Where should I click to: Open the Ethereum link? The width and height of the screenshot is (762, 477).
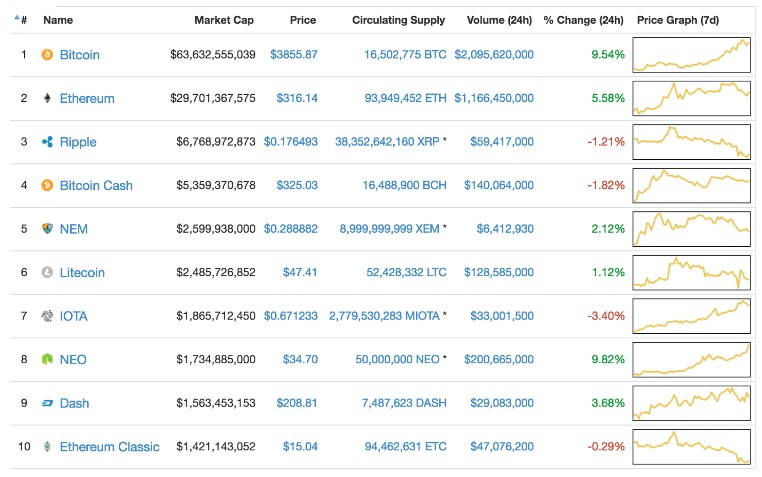click(x=87, y=98)
